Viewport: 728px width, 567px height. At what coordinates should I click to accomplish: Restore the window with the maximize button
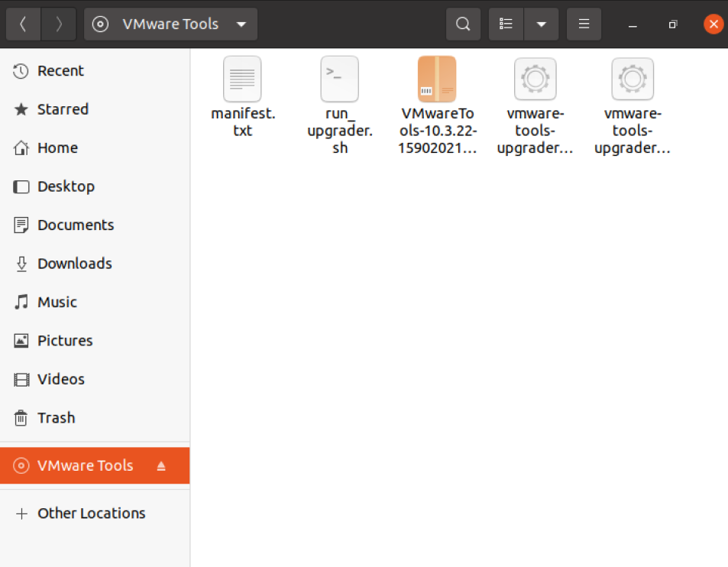coord(673,24)
